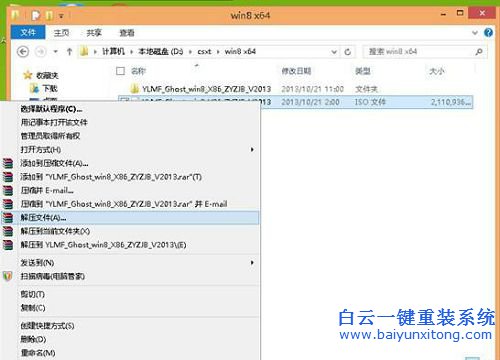This screenshot has height=360, width=500.
Task: Sort by 类型 column header
Action: [x=362, y=71]
